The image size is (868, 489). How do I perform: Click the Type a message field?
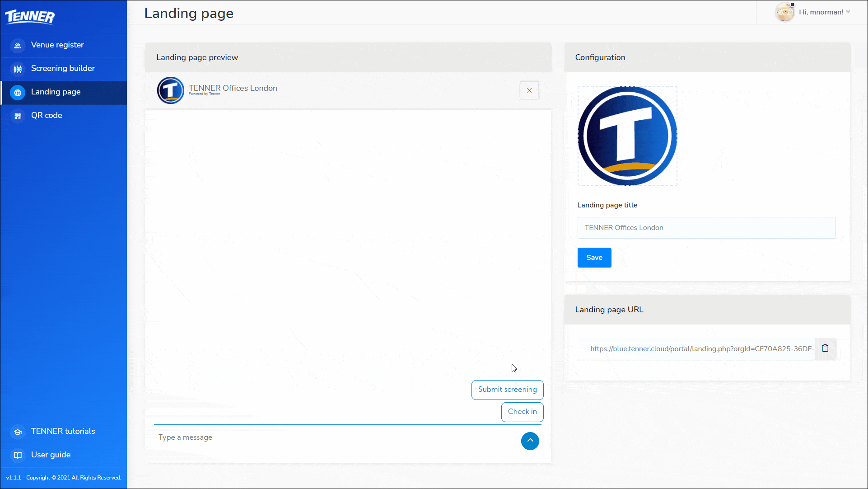[x=334, y=437]
